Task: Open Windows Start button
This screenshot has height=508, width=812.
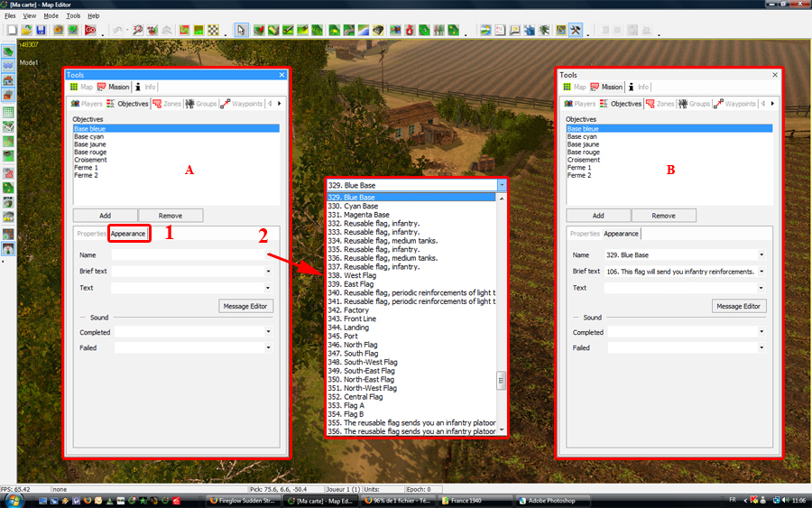Action: [13, 501]
